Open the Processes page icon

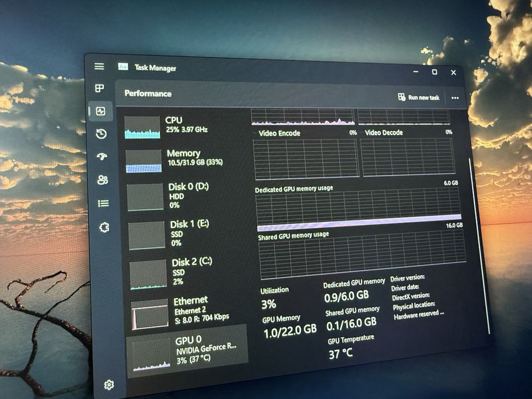99,88
